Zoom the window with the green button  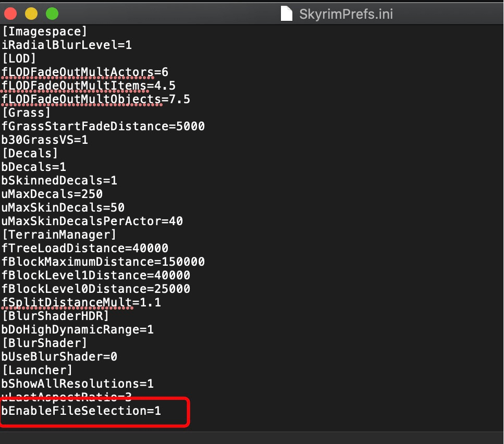coord(52,14)
